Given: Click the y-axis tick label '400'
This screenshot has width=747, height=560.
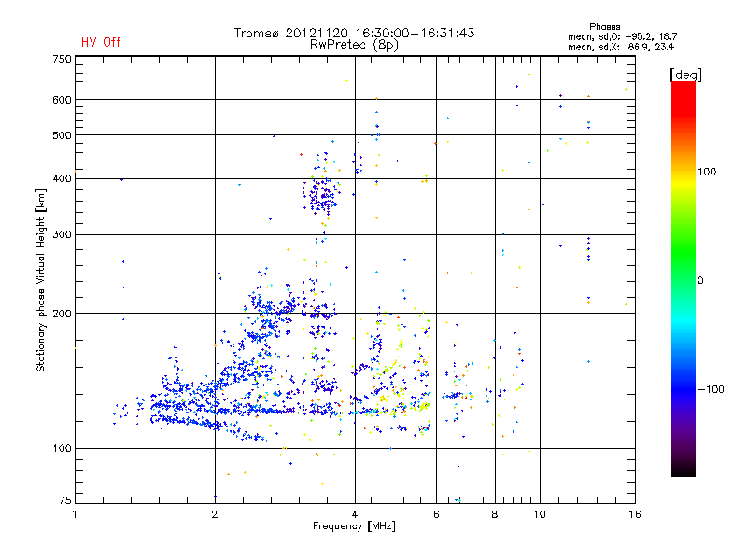Looking at the screenshot, I should coord(62,178).
